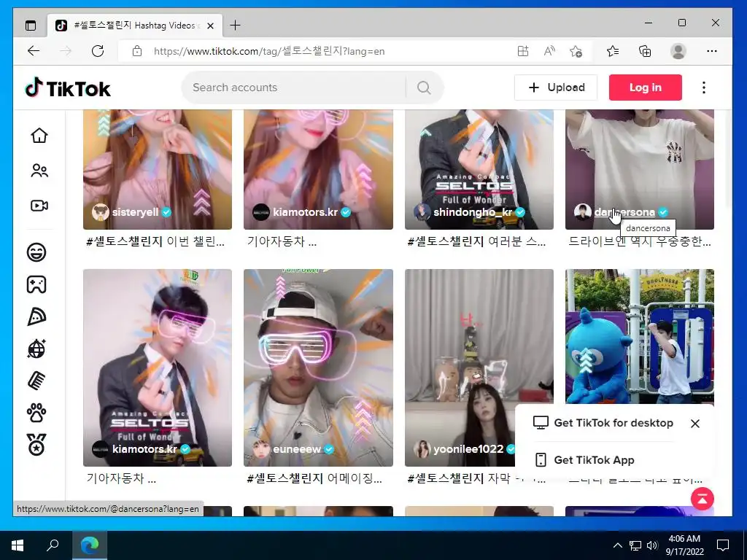View site information lock icon
Screen dimensions: 747x560
[x=137, y=51]
